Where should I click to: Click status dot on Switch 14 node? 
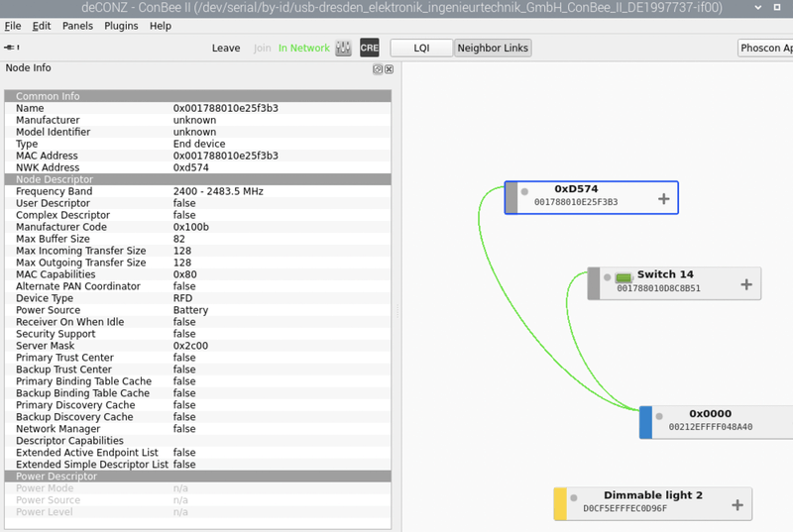tap(607, 276)
